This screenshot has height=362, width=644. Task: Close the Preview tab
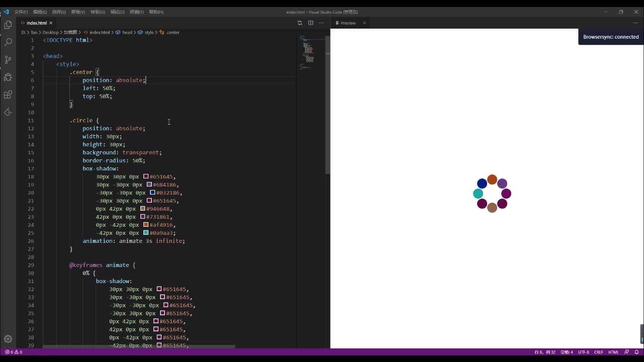tap(364, 23)
